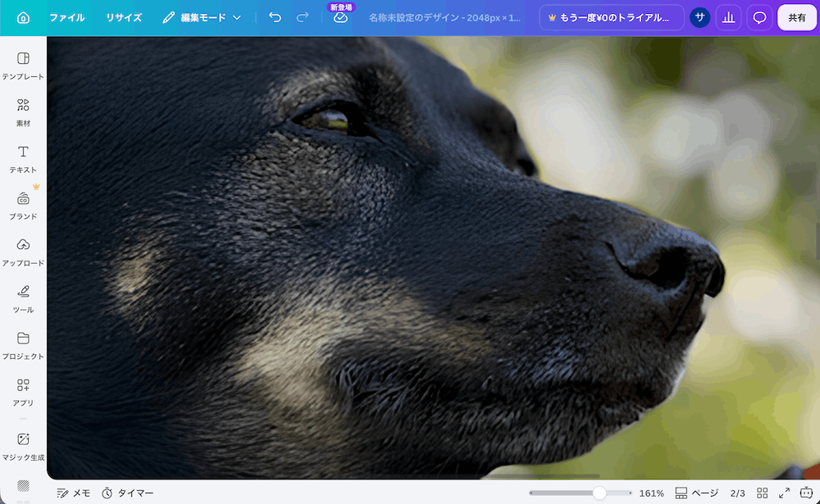Open the ツール drawing panel

pyautogui.click(x=23, y=298)
